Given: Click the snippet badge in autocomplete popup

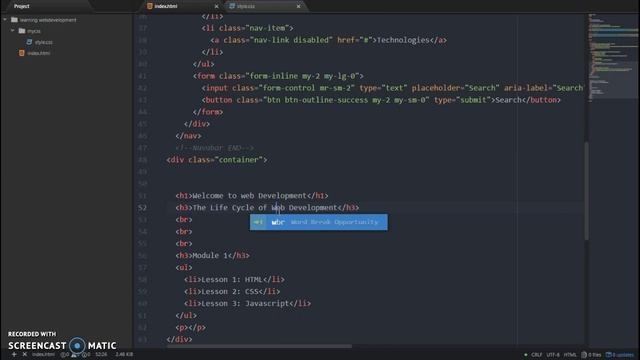Looking at the screenshot, I should pyautogui.click(x=258, y=222).
